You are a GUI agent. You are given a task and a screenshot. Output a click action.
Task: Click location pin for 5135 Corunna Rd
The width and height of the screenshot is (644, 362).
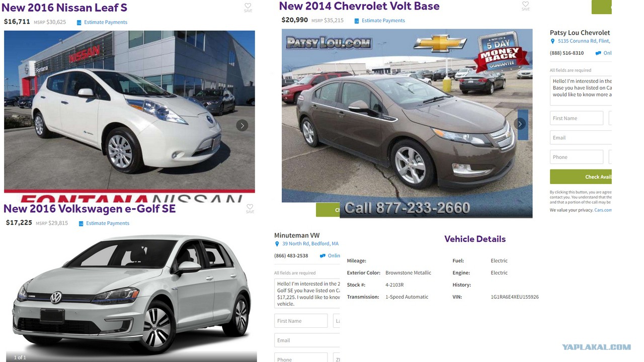click(552, 41)
